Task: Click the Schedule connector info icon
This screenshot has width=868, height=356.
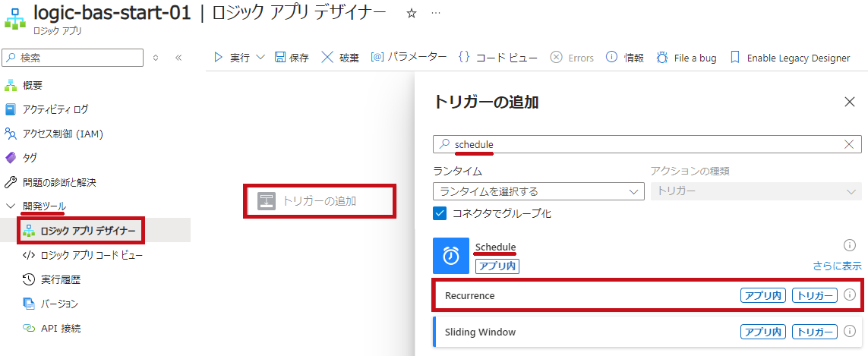Action: (849, 245)
